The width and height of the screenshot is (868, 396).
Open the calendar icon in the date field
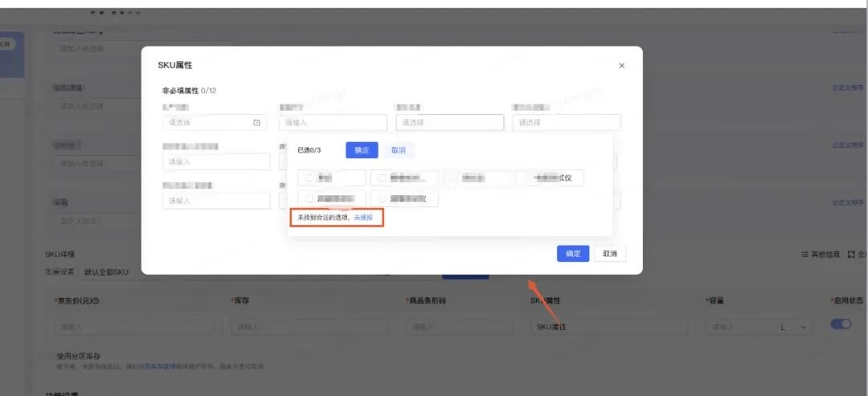point(257,123)
